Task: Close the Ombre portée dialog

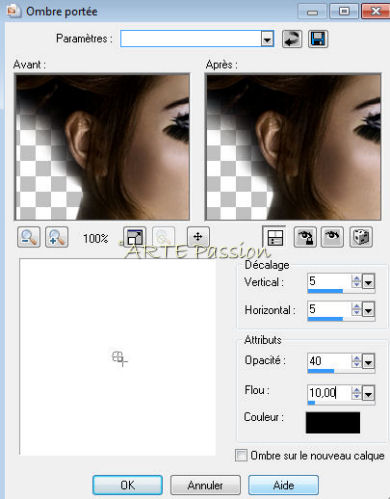Action: tap(375, 12)
